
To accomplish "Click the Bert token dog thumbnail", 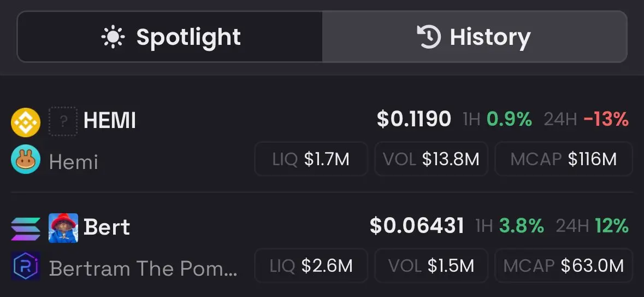I will point(63,228).
